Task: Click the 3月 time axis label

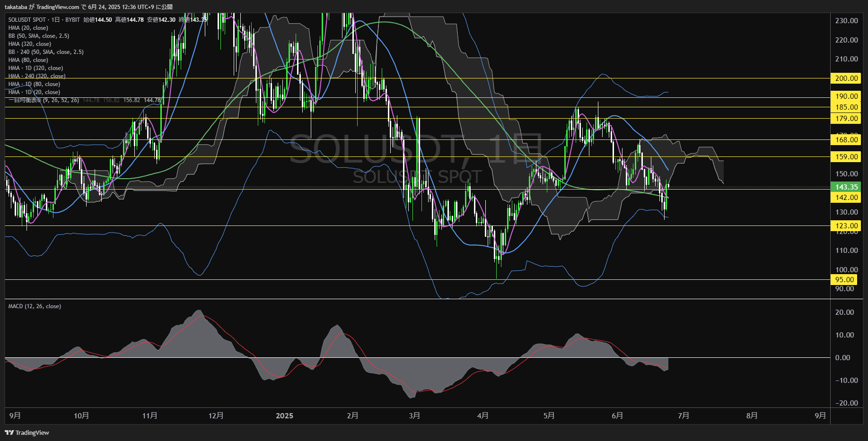Action: point(414,415)
